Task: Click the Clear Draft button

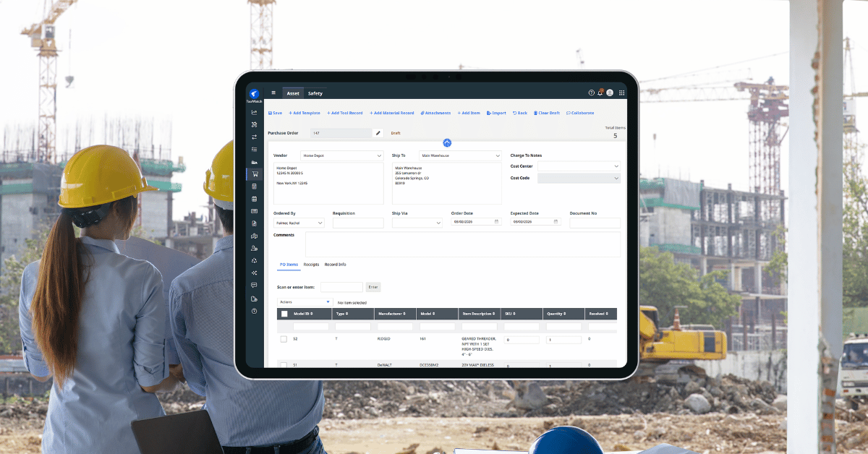Action: pyautogui.click(x=547, y=113)
